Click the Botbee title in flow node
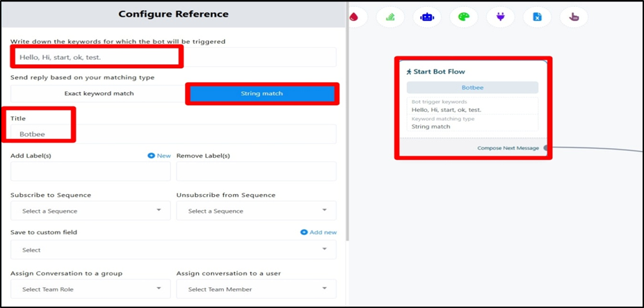The height and width of the screenshot is (308, 644). click(472, 88)
